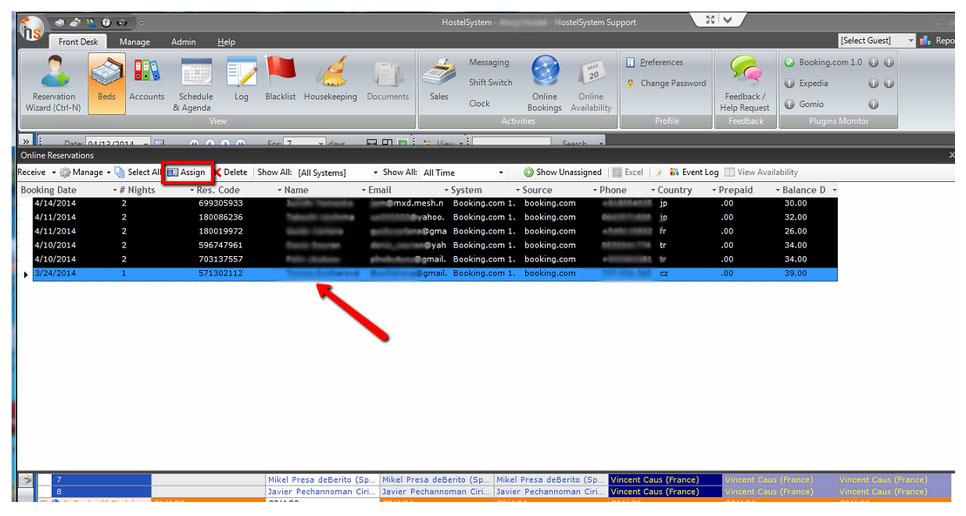Image resolution: width=966 pixels, height=516 pixels.
Task: Switch to the Admin ribbon tab
Action: point(183,42)
